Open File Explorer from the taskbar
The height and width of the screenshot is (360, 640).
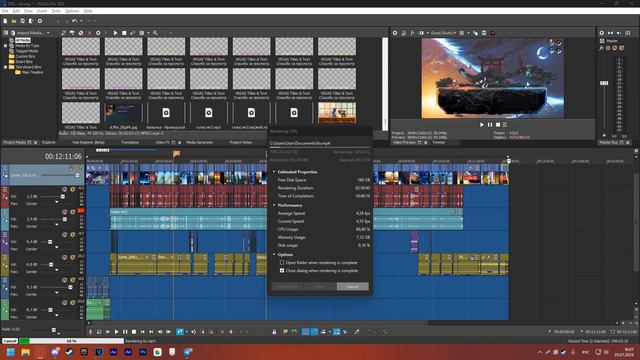25,352
